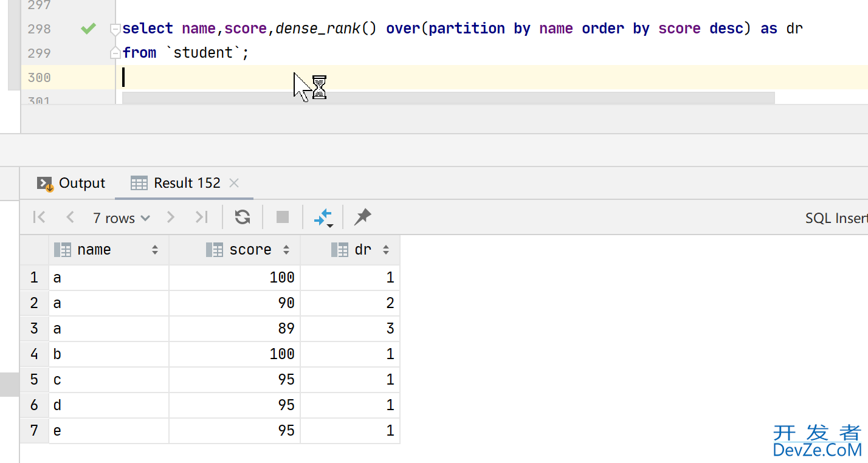Click line number 298 in the gutter
This screenshot has width=868, height=463.
pos(40,29)
